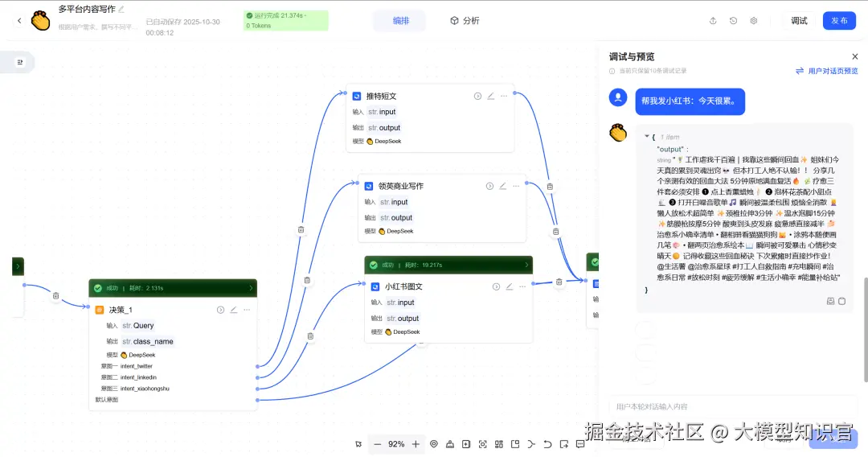Viewport: 868px width, 457px height.
Task: Expand the cut-off left node arrow
Action: tap(18, 266)
